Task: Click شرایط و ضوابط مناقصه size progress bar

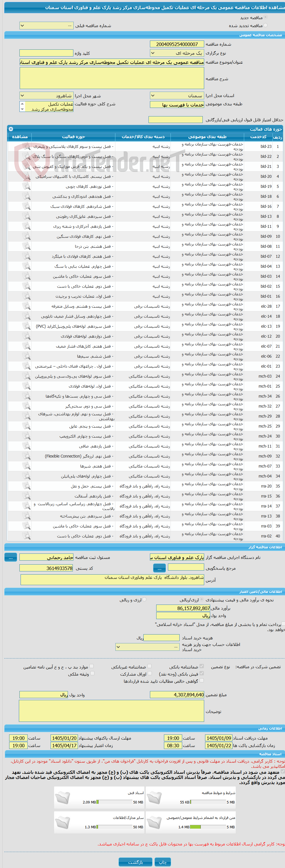Action: (x=208, y=802)
